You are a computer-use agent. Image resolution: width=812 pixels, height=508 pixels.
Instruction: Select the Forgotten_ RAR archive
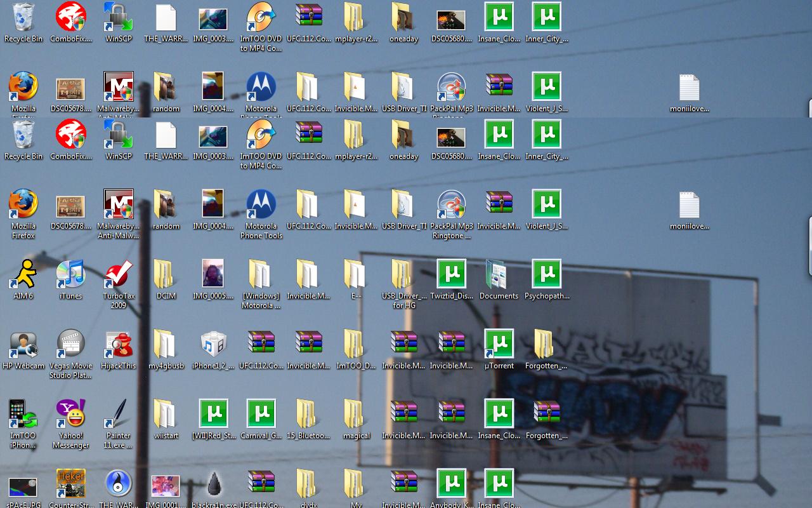click(x=547, y=413)
